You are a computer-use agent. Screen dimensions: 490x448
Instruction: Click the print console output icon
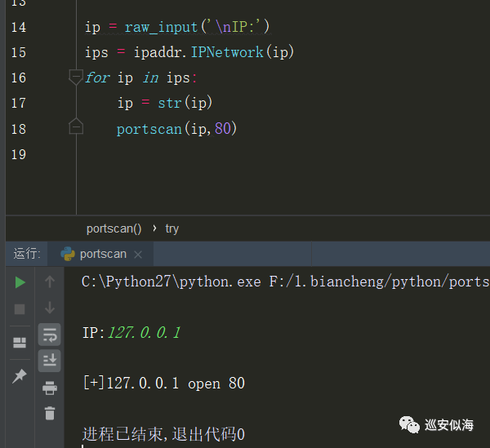50,388
